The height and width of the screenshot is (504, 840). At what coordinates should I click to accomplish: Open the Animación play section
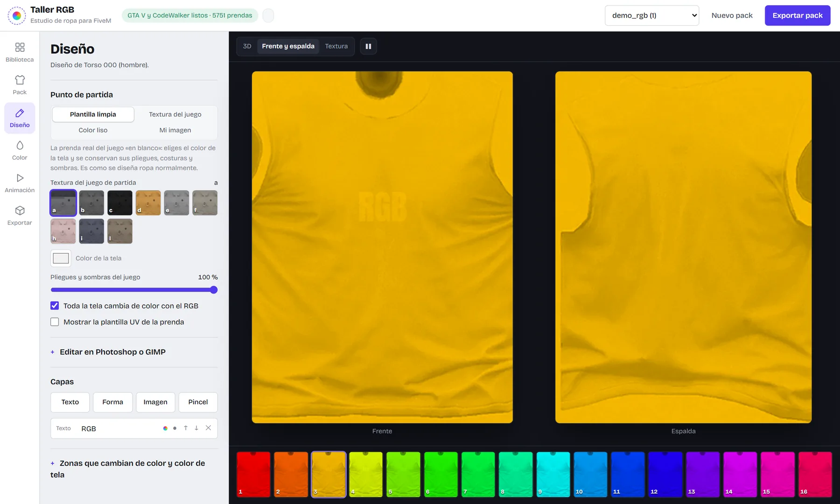click(x=20, y=183)
